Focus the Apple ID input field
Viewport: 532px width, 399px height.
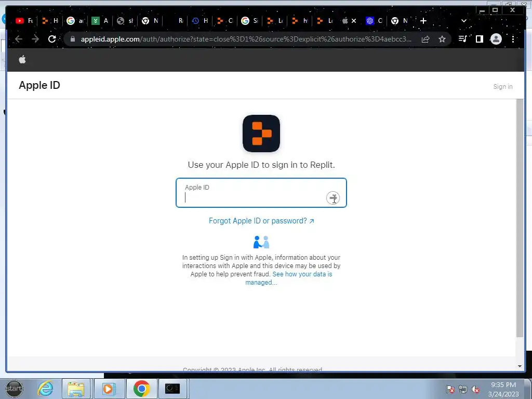pyautogui.click(x=261, y=193)
